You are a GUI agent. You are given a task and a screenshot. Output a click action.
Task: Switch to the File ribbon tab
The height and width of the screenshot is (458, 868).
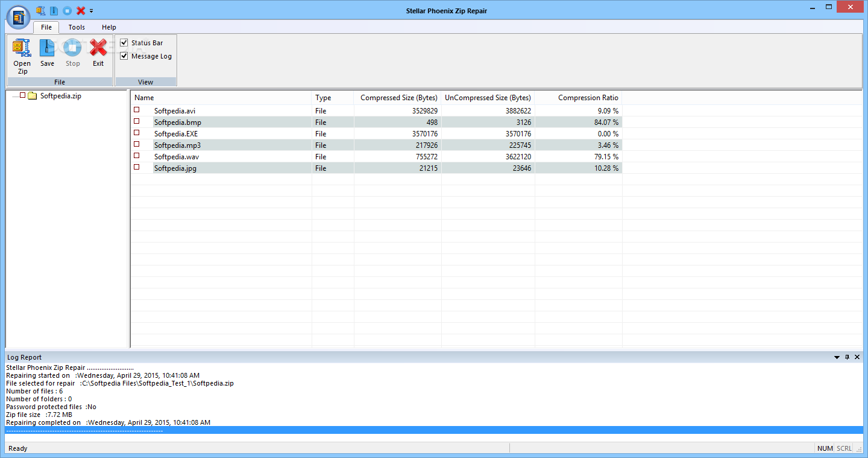tap(46, 27)
